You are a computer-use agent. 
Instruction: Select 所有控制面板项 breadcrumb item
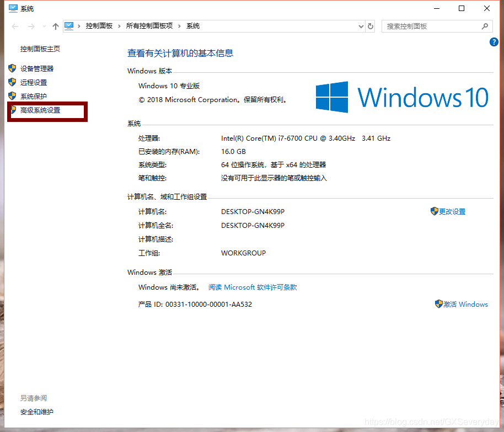[x=149, y=26]
